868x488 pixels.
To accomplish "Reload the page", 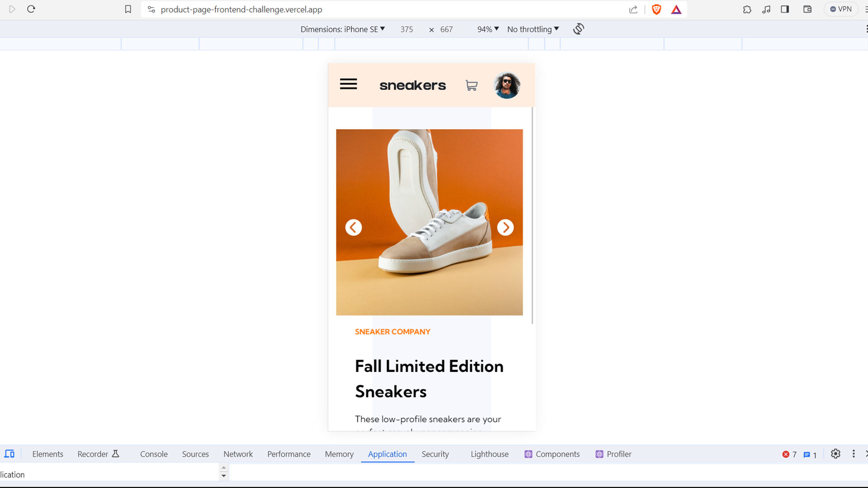I will point(31,9).
